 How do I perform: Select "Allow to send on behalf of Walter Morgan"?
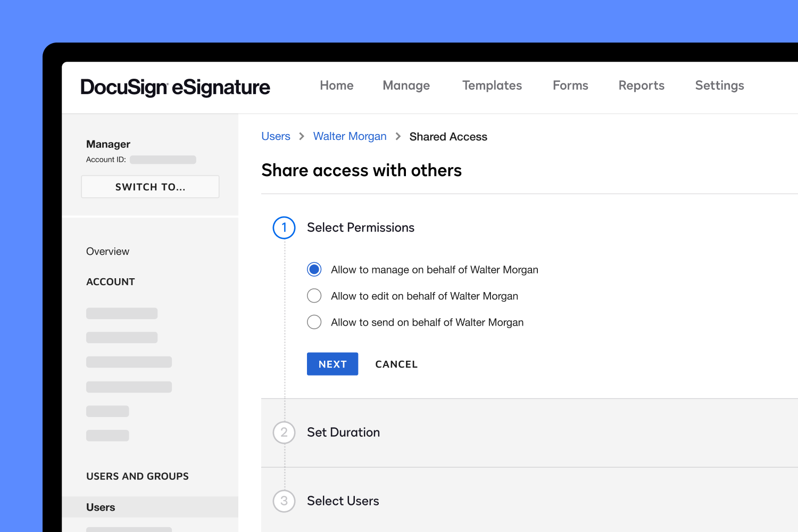coord(314,322)
